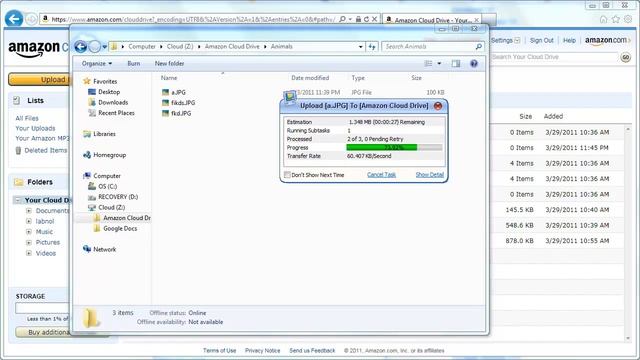Click browser refresh icon in address bar

[x=366, y=19]
